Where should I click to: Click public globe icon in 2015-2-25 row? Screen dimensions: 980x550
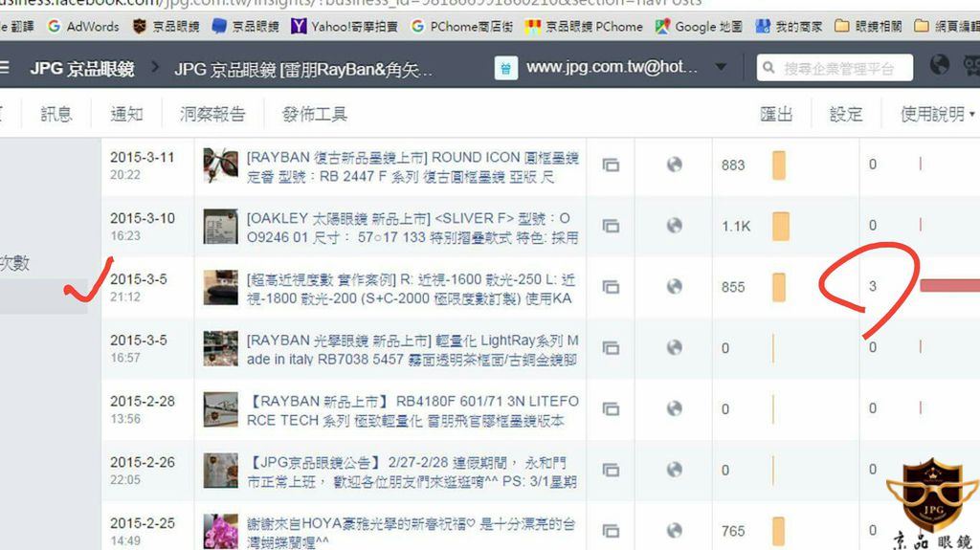(x=675, y=530)
